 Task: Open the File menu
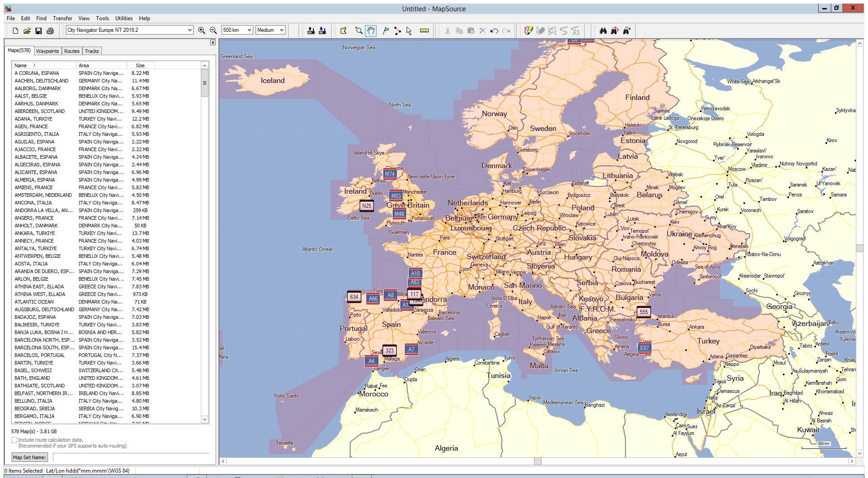[11, 18]
